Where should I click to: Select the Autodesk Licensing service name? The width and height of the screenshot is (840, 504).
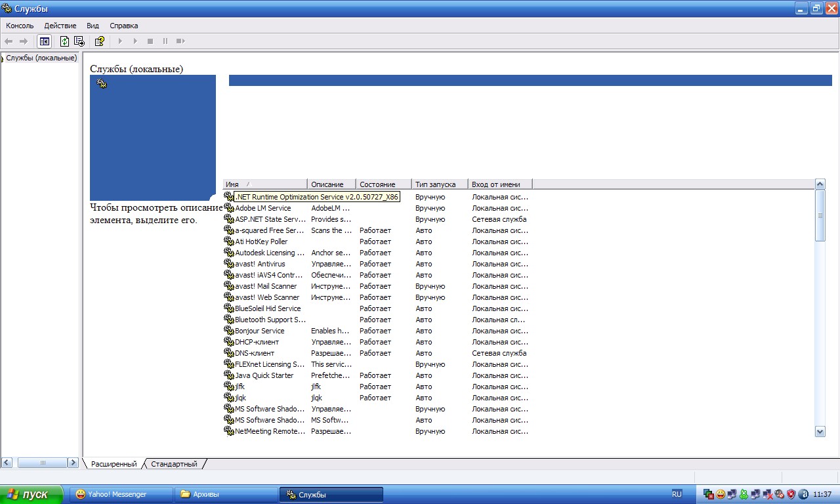coord(270,253)
